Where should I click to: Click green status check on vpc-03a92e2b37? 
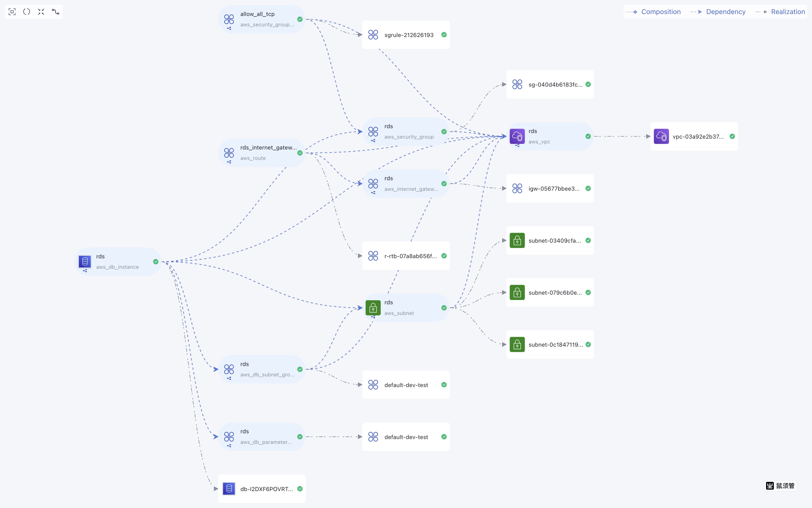click(732, 136)
